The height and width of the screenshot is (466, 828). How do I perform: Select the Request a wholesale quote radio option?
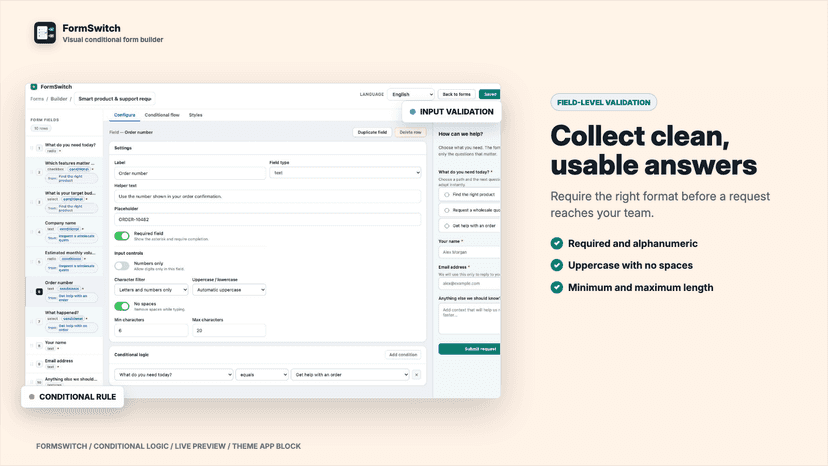click(447, 210)
